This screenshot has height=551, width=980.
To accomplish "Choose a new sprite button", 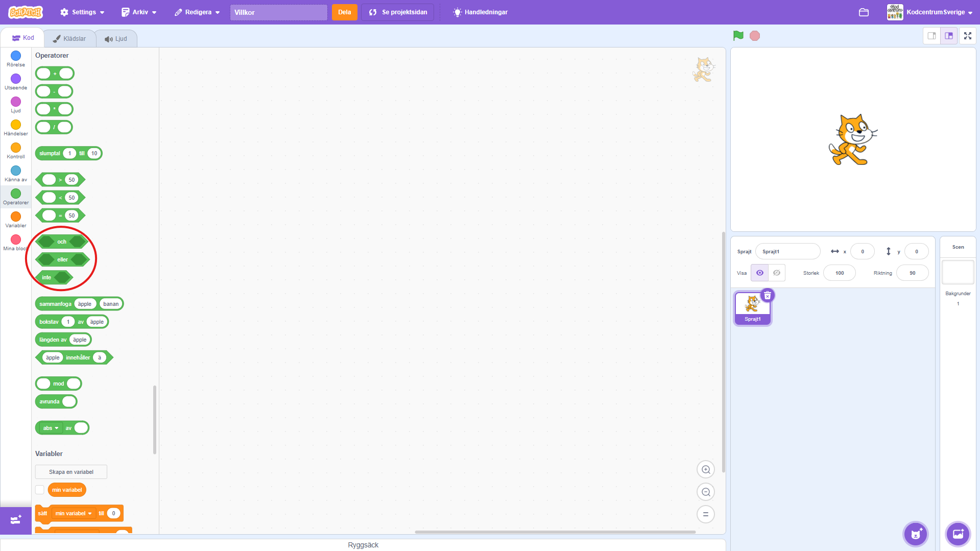I will click(916, 534).
